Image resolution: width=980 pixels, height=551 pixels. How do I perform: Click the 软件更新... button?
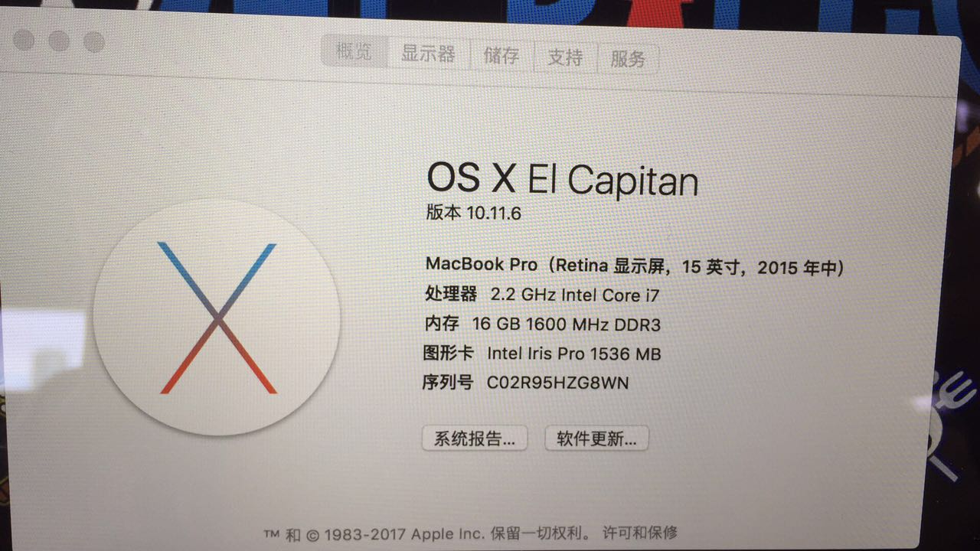(596, 439)
